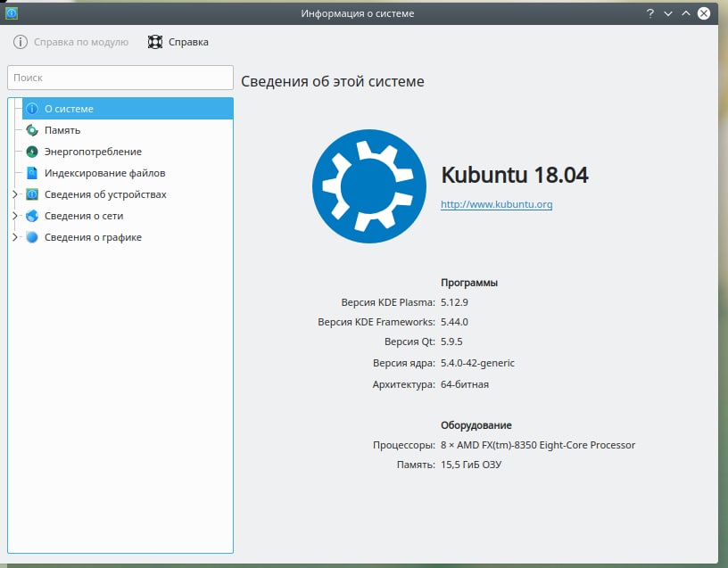This screenshot has width=728, height=568.
Task: Click the Справка lifebuoy icon
Action: (x=155, y=42)
